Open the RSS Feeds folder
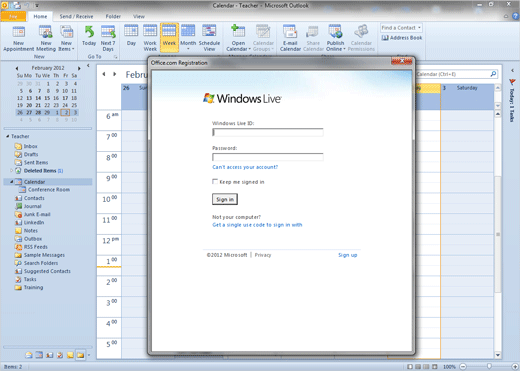 pos(35,247)
